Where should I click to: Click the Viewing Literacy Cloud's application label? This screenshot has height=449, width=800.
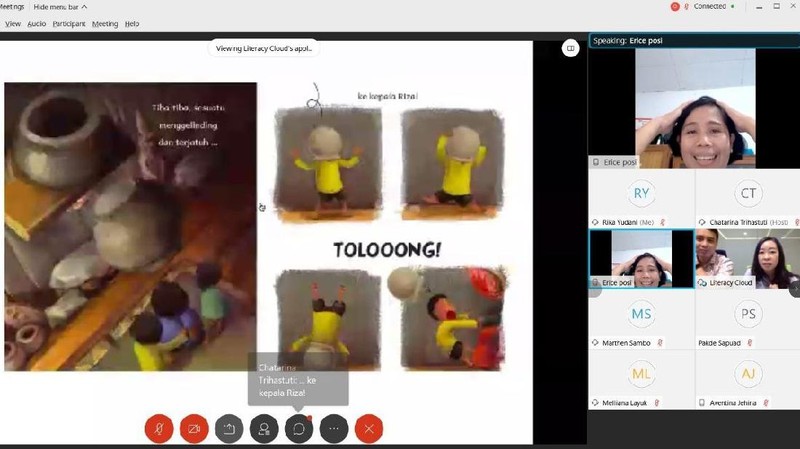tap(263, 48)
